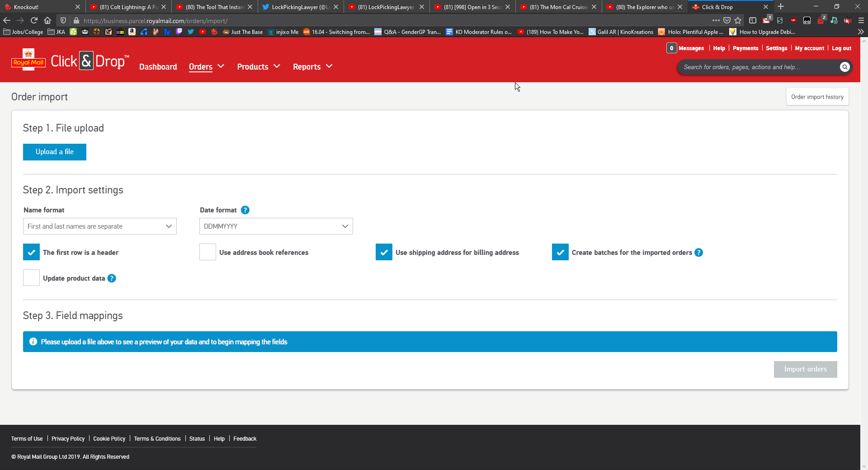Open Order import history
868x470 pixels.
click(817, 97)
